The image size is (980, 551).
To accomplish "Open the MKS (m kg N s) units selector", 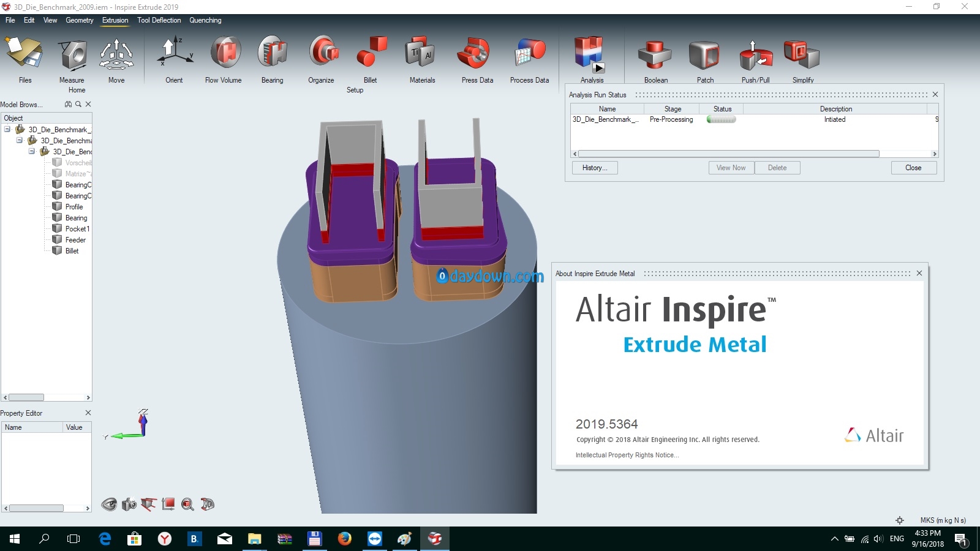I will pyautogui.click(x=943, y=520).
